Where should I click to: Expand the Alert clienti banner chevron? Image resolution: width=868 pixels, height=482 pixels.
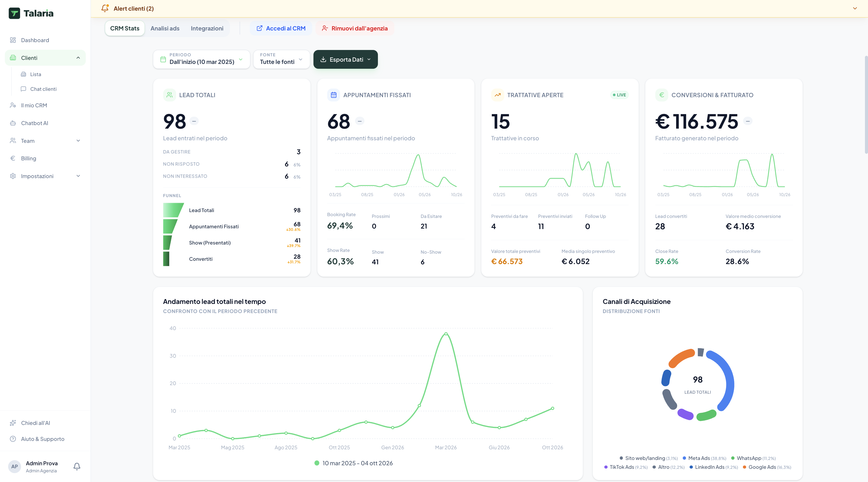(x=855, y=8)
